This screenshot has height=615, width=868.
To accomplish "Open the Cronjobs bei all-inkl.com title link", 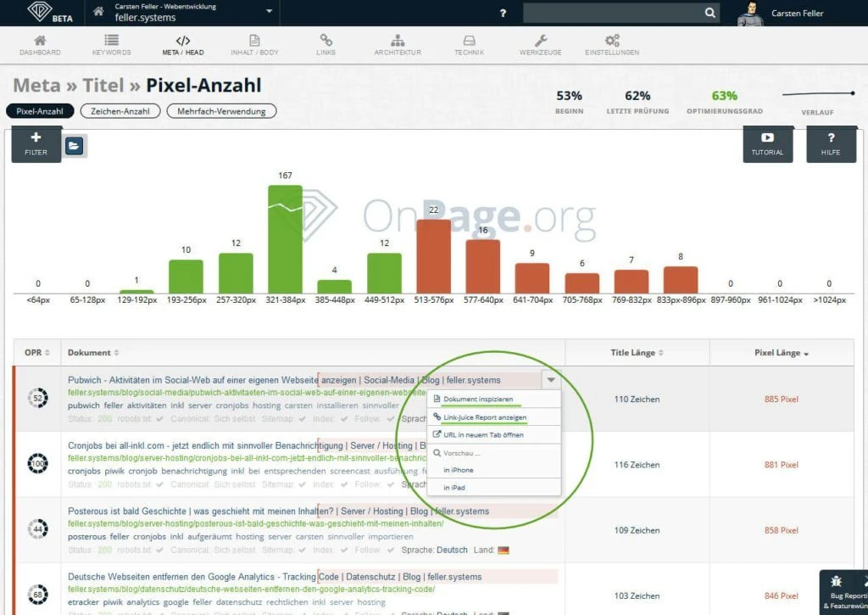I will coord(247,445).
